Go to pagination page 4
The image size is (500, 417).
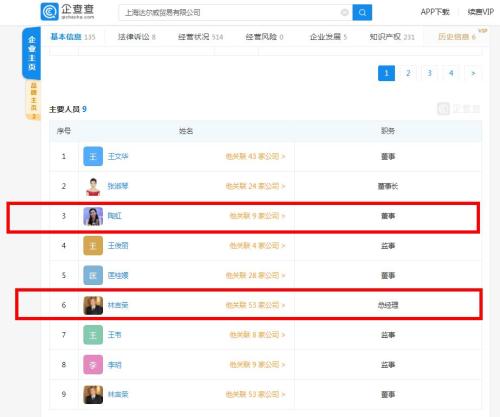tap(451, 73)
